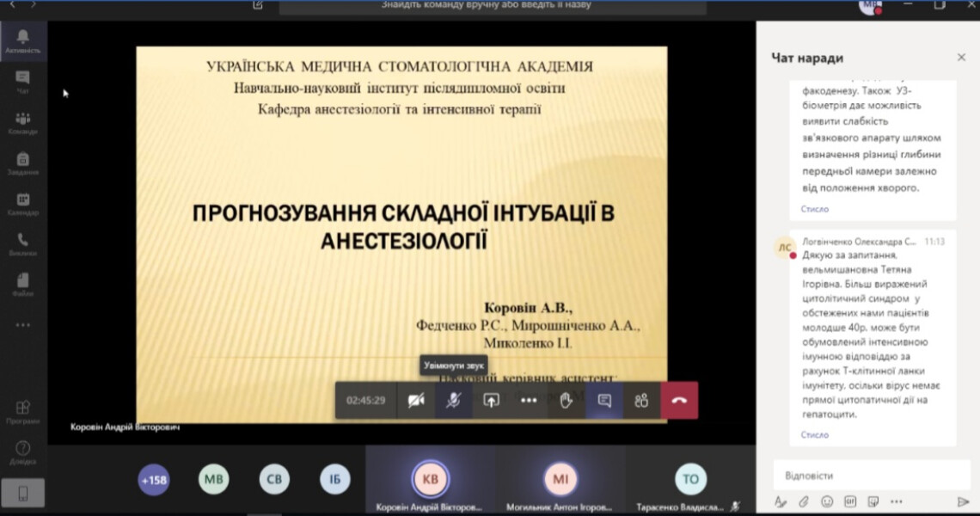The image size is (980, 516).
Task: Show the +158 additional participants
Action: pyautogui.click(x=154, y=480)
